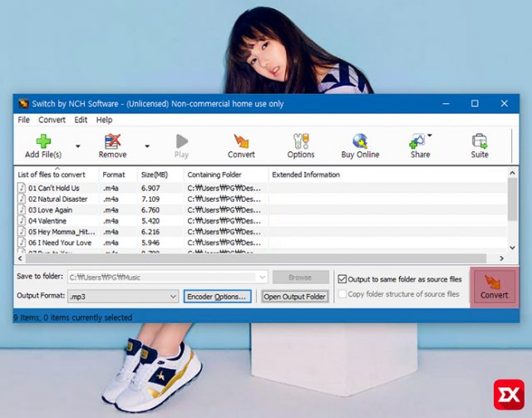Image resolution: width=532 pixels, height=418 pixels.
Task: Click the Extended Information column header
Action: (x=387, y=175)
